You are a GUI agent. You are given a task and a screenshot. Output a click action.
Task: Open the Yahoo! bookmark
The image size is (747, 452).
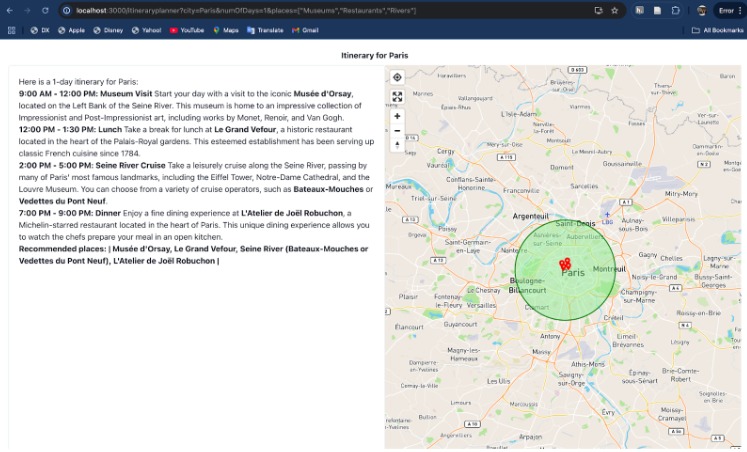coord(147,30)
